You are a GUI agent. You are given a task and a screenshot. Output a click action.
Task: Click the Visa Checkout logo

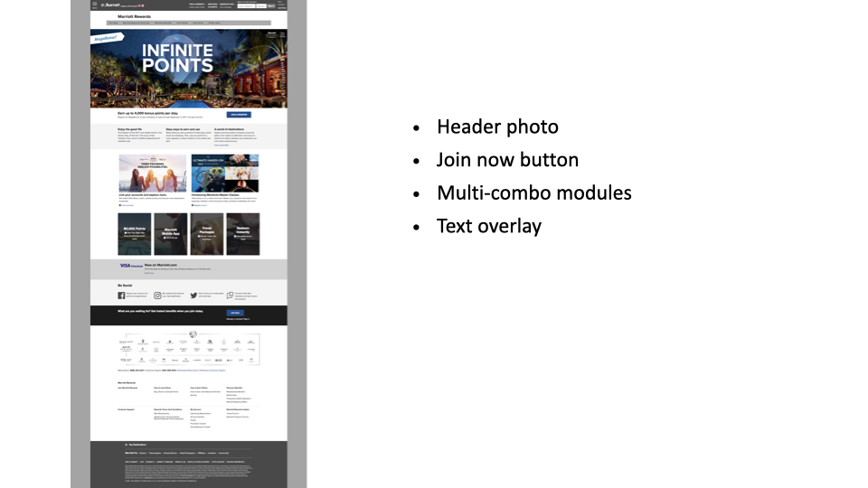tap(131, 266)
